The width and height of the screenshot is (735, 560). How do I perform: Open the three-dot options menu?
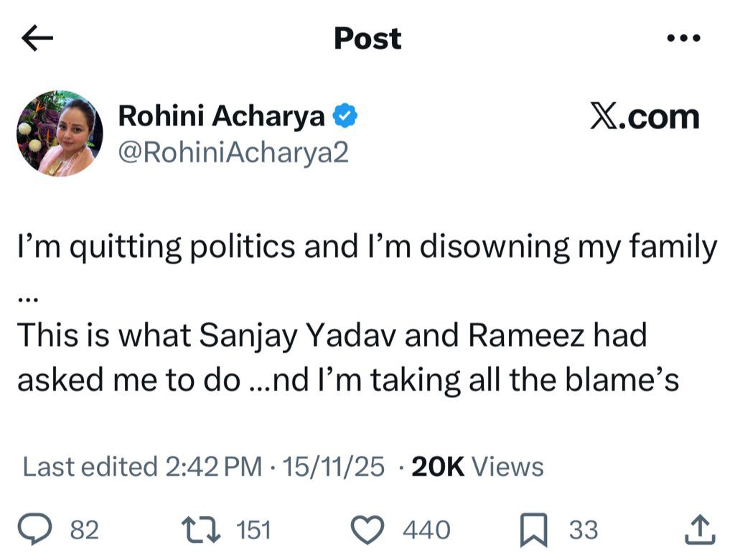(687, 37)
